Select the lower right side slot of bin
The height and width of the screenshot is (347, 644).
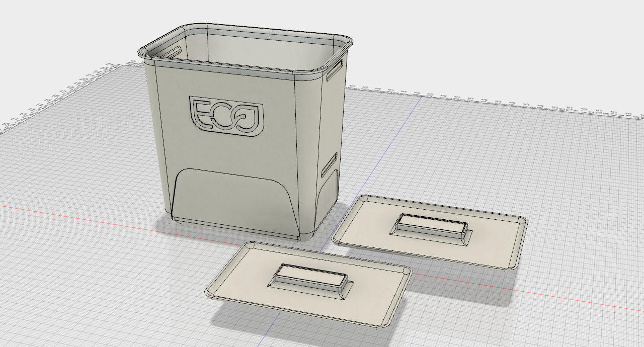pos(329,165)
